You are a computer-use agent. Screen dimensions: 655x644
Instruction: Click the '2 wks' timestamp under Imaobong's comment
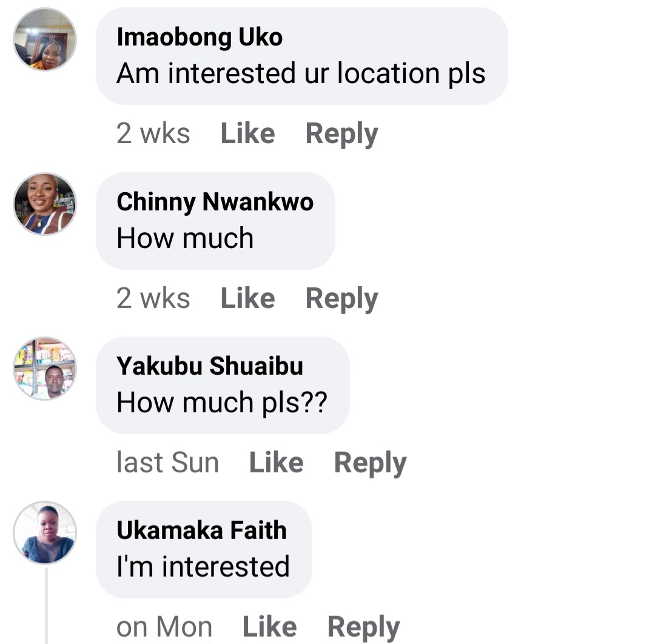point(153,133)
